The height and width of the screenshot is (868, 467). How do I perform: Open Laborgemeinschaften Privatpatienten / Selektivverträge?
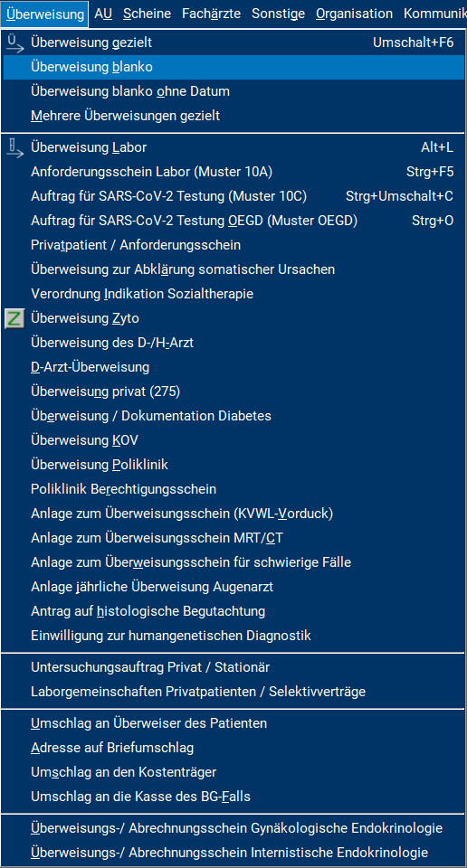[233, 692]
